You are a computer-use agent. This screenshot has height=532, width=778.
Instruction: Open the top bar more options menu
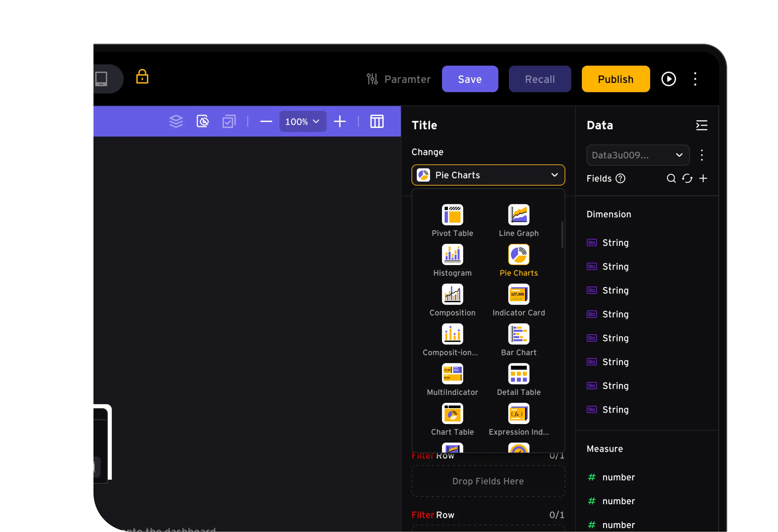pos(695,79)
